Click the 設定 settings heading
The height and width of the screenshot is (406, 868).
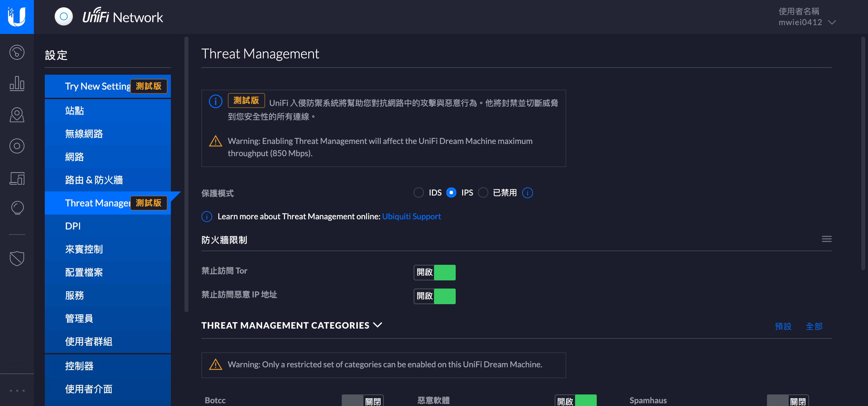coord(56,55)
